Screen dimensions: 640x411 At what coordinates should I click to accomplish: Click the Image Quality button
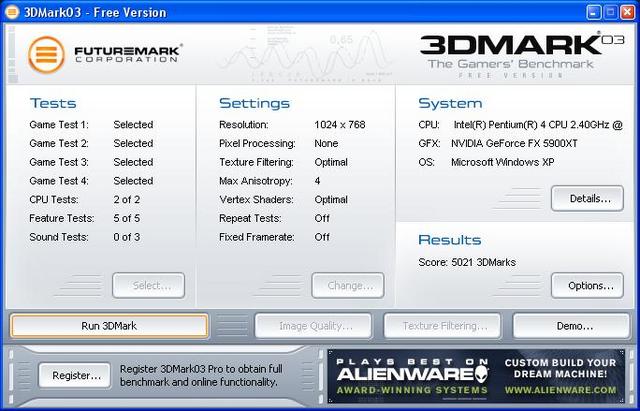click(x=315, y=326)
